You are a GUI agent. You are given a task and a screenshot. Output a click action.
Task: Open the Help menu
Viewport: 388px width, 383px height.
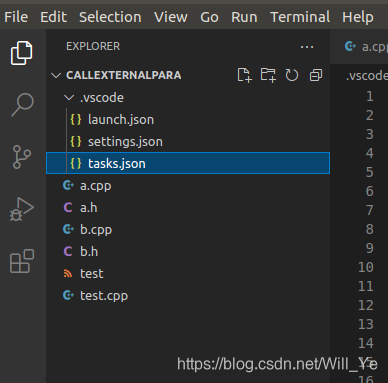click(358, 17)
